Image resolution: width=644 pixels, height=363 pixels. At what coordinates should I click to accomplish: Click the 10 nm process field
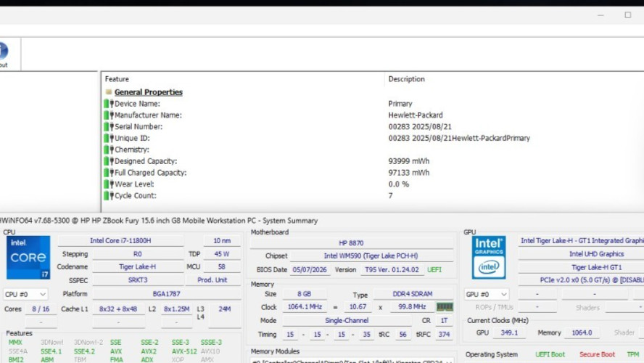tap(222, 240)
